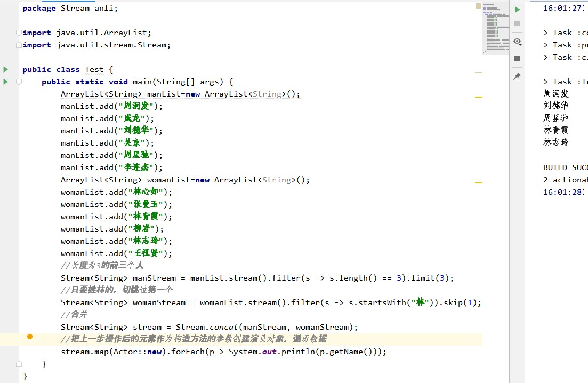The height and width of the screenshot is (383, 588).
Task: Click womanList.add("张曼玉") line
Action: tap(117, 204)
